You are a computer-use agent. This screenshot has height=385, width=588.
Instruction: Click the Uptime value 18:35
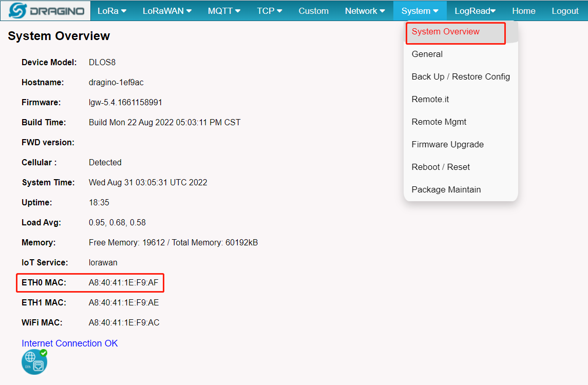coord(99,202)
